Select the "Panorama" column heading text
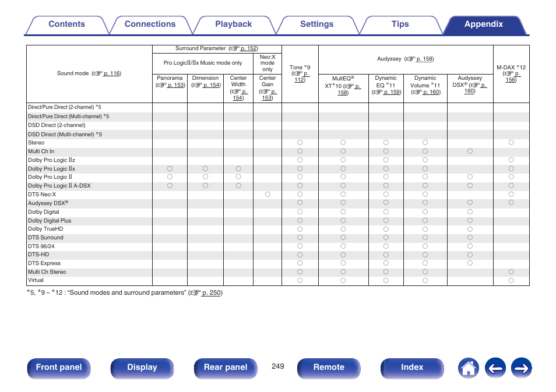556x392 pixels. pyautogui.click(x=170, y=78)
